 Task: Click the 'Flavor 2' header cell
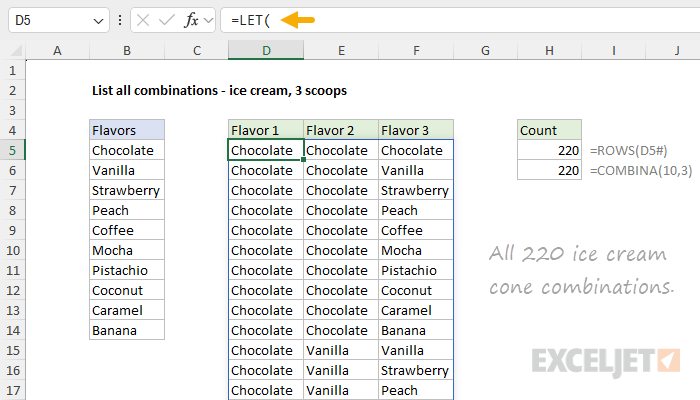(341, 130)
